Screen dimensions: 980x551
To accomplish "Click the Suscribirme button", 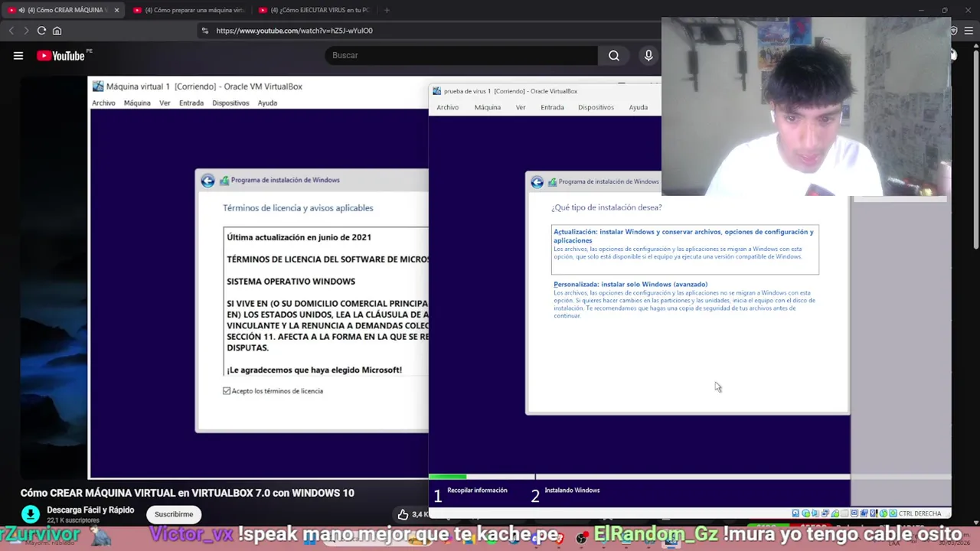I will [174, 514].
